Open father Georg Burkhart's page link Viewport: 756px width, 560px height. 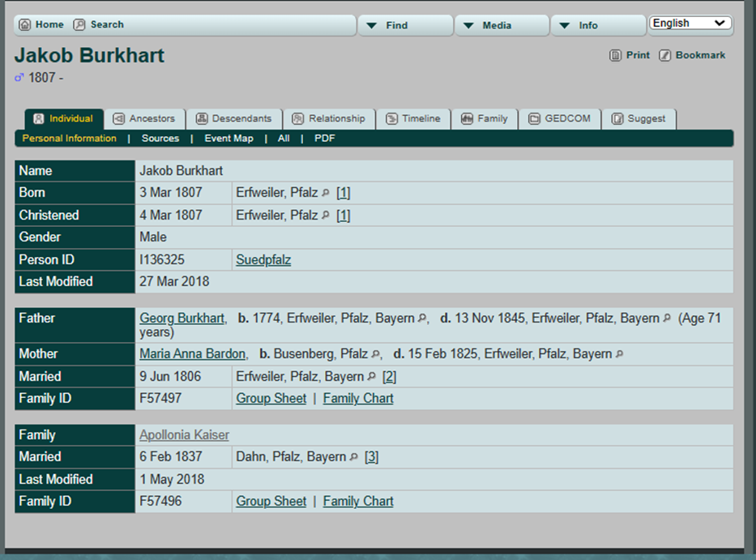(182, 318)
